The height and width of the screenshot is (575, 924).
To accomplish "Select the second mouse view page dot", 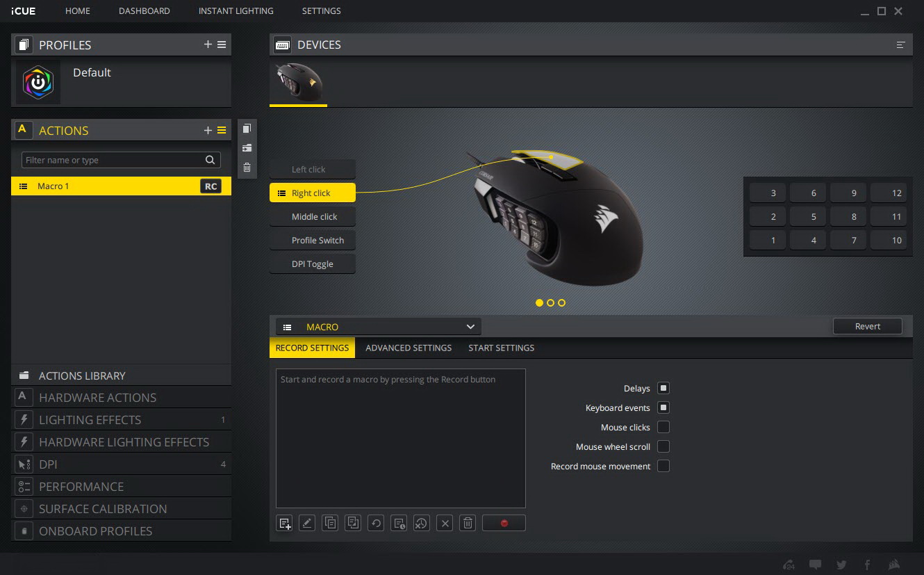I will coord(551,302).
